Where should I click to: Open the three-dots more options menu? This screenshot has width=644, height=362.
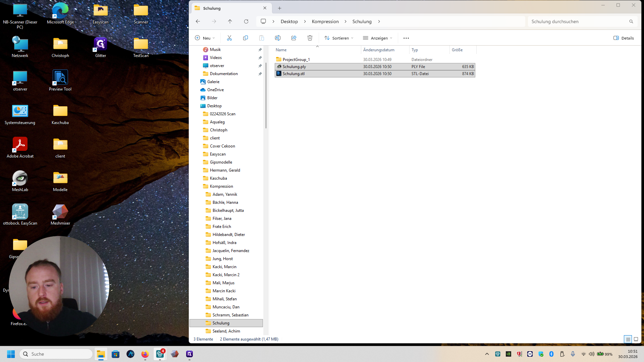(406, 38)
